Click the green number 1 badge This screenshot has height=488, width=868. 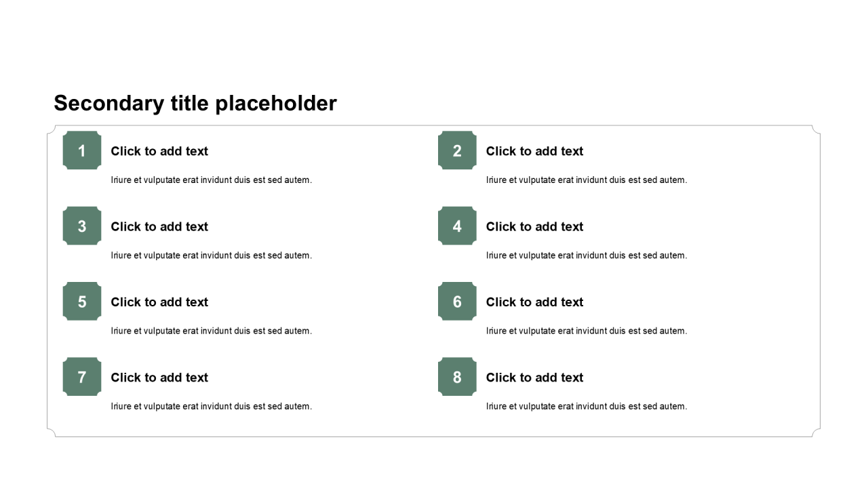(x=82, y=150)
